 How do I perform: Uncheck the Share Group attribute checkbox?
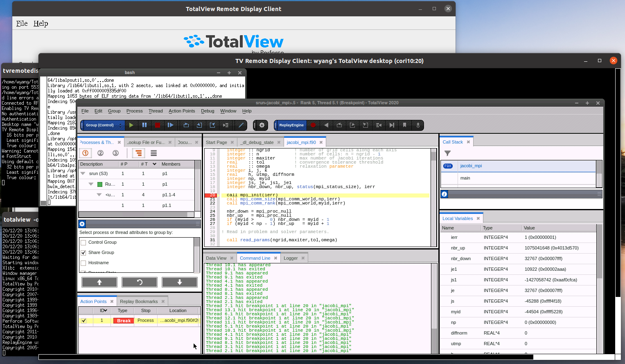pos(83,252)
